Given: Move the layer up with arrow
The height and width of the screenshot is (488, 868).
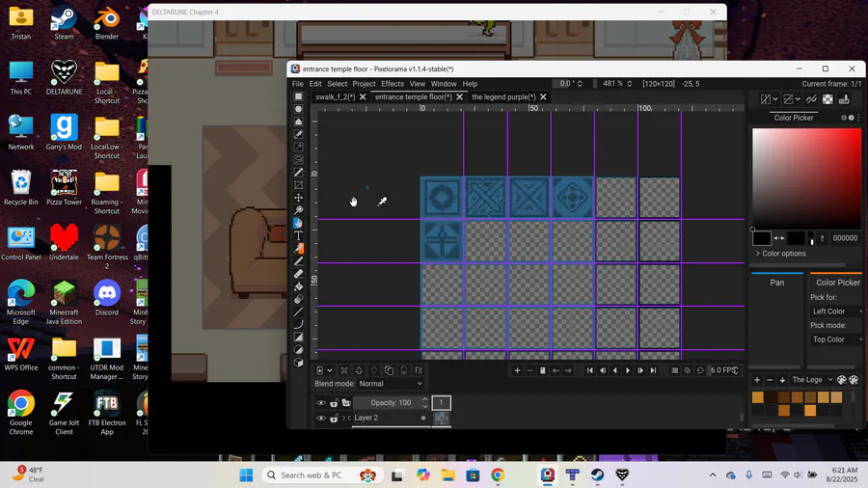Looking at the screenshot, I should coord(359,370).
